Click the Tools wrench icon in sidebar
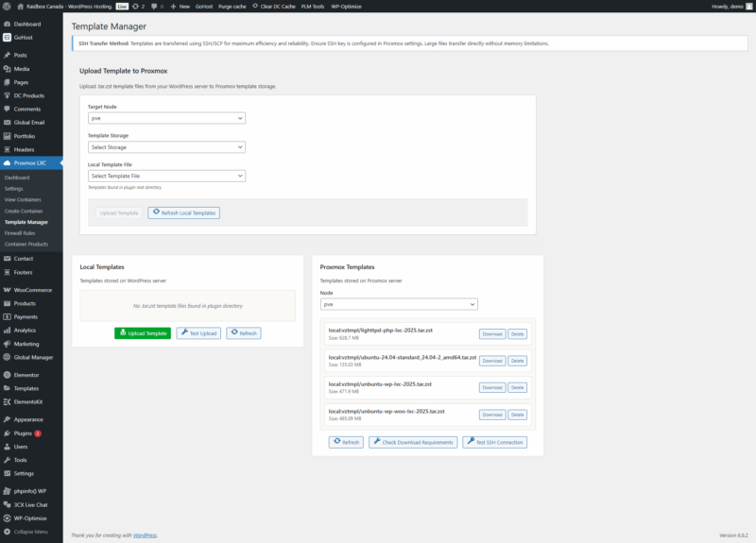 click(7, 460)
